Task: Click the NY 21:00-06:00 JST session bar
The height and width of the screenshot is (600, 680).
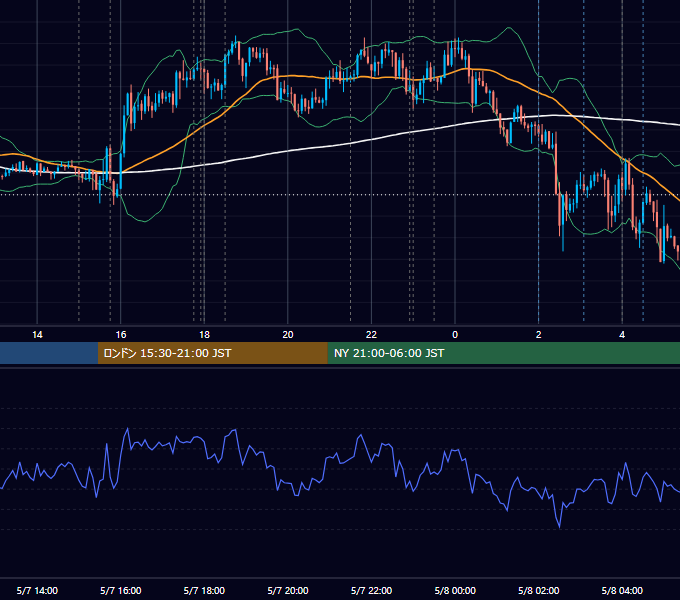Action: pyautogui.click(x=503, y=353)
